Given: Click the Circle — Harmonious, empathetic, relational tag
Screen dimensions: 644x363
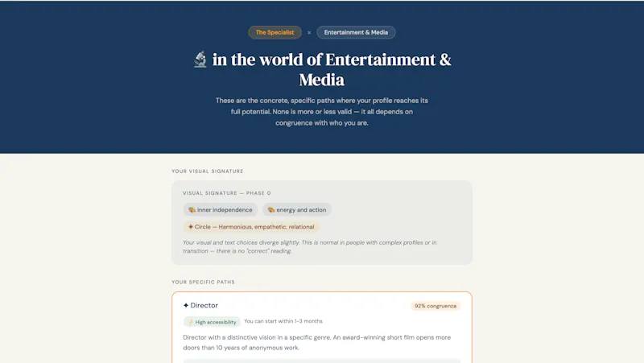Looking at the screenshot, I should (251, 227).
